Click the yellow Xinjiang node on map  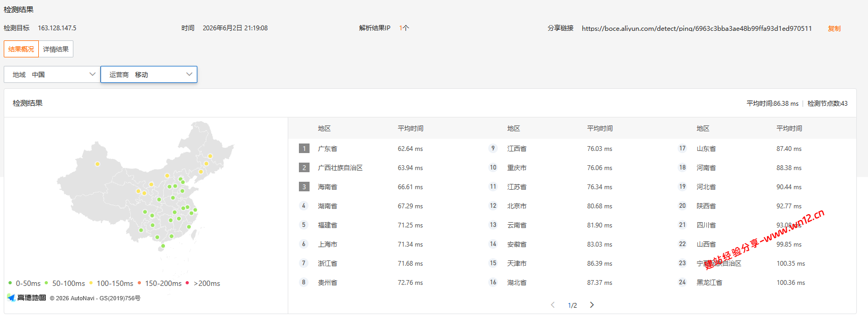pos(97,164)
